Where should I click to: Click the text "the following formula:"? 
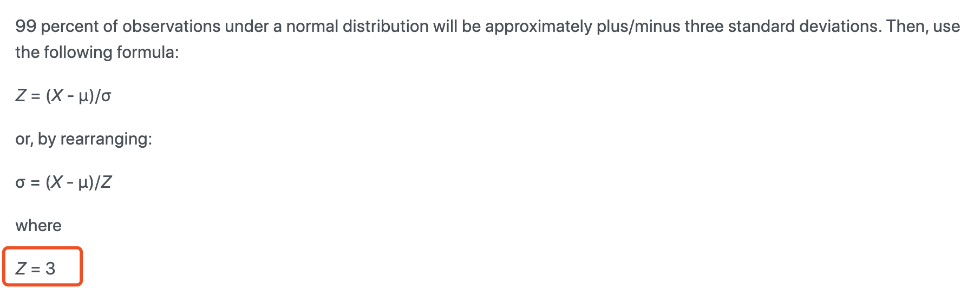pyautogui.click(x=97, y=53)
